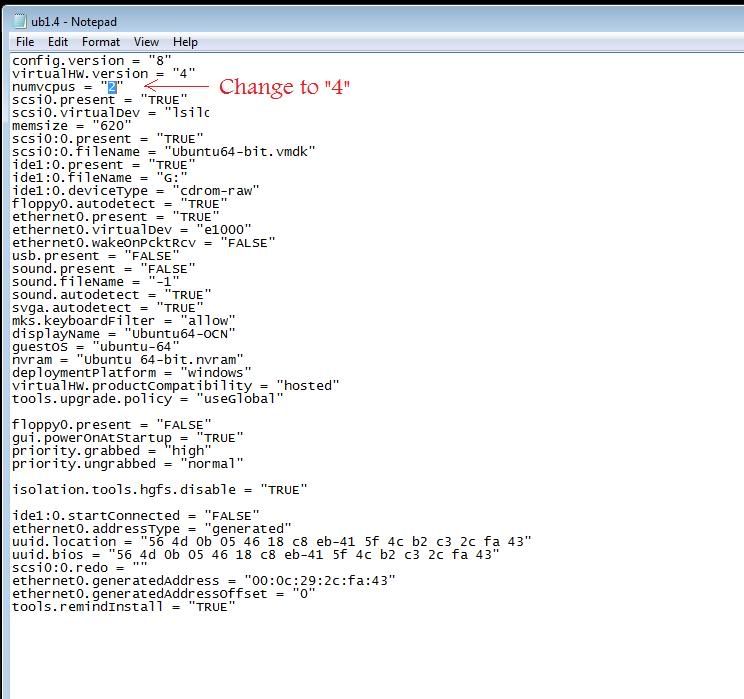Open the View menu
This screenshot has width=744, height=699.
147,42
